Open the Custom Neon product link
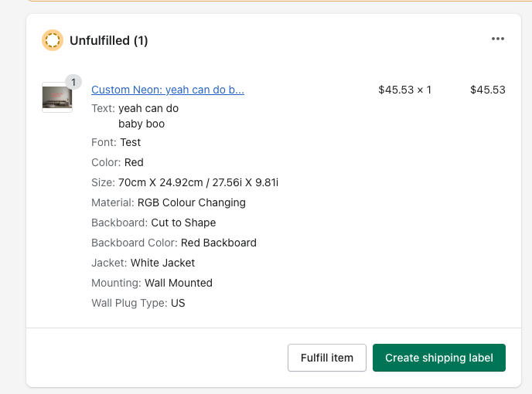Image resolution: width=532 pixels, height=394 pixels. (x=168, y=90)
